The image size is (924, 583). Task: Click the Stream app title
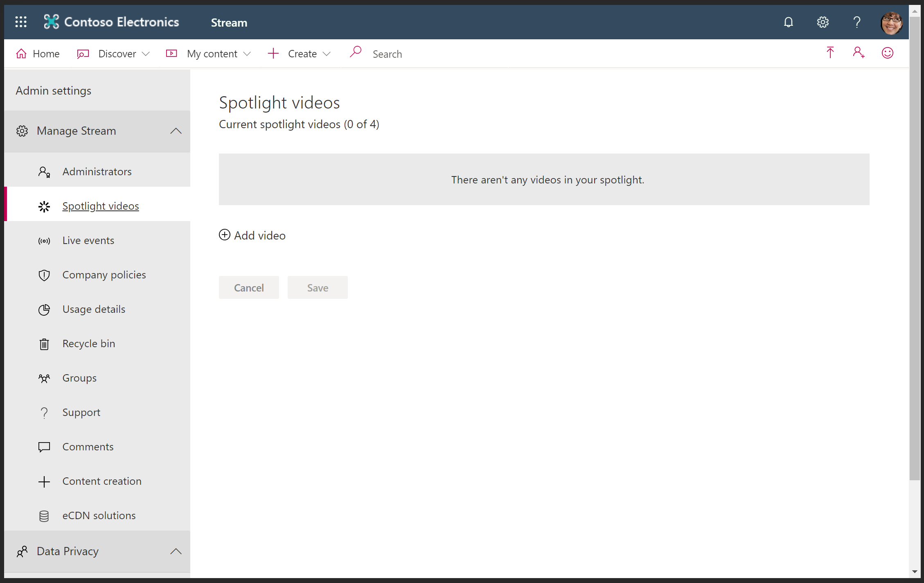point(229,23)
